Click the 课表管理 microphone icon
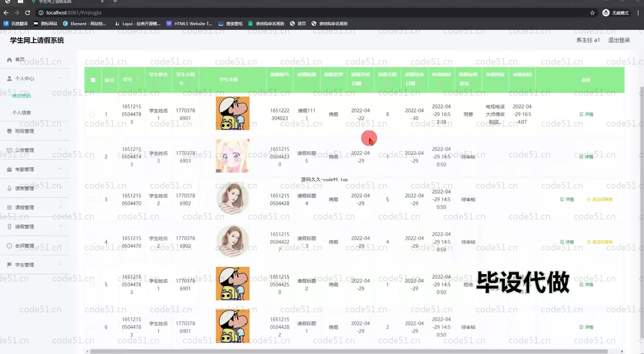 click(x=9, y=188)
